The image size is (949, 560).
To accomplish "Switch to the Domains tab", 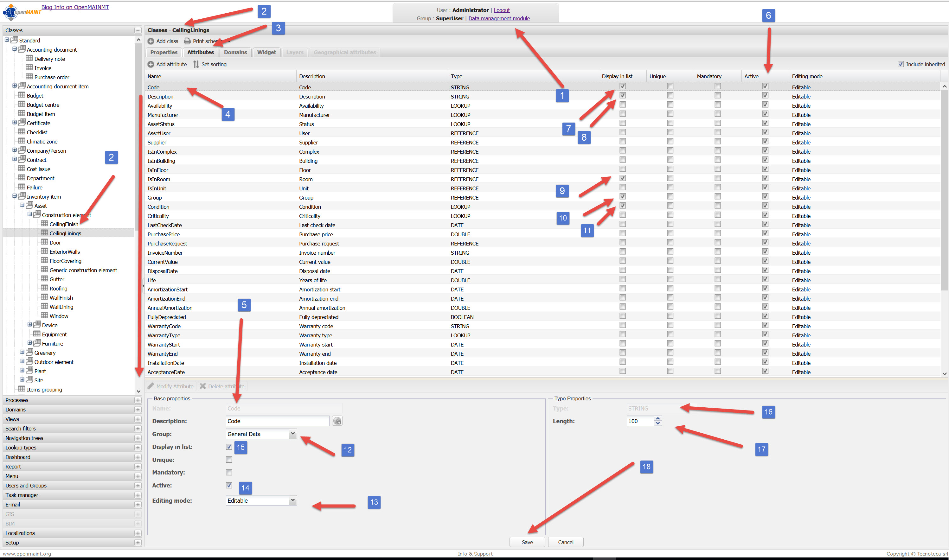I will 235,53.
